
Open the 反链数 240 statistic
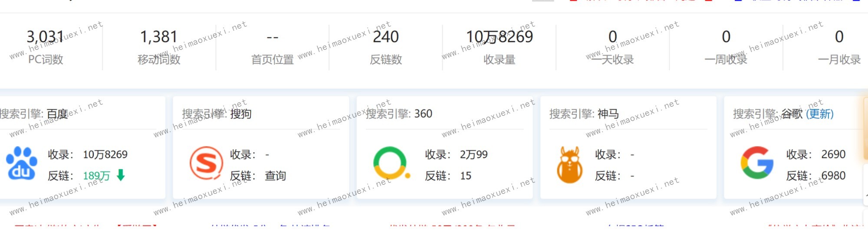click(385, 37)
